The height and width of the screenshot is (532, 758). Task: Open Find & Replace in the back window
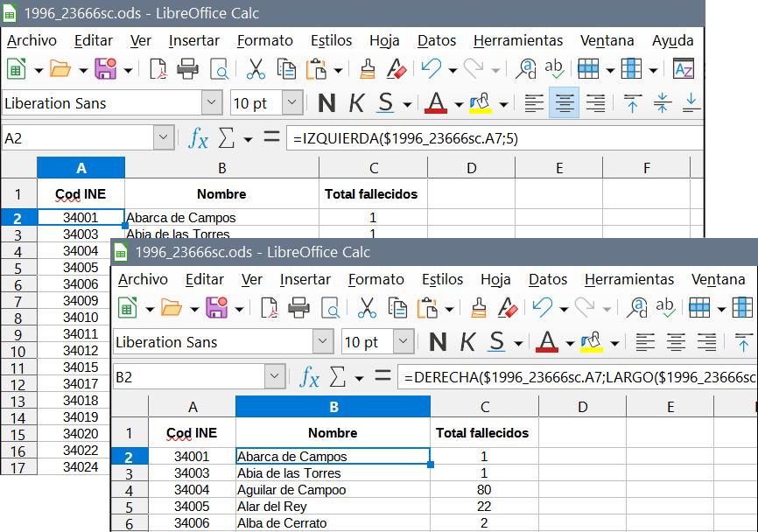coord(525,69)
